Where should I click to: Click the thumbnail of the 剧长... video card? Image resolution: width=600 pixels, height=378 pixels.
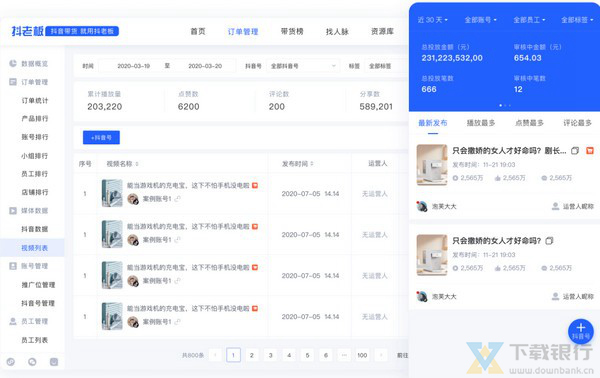coord(432,165)
